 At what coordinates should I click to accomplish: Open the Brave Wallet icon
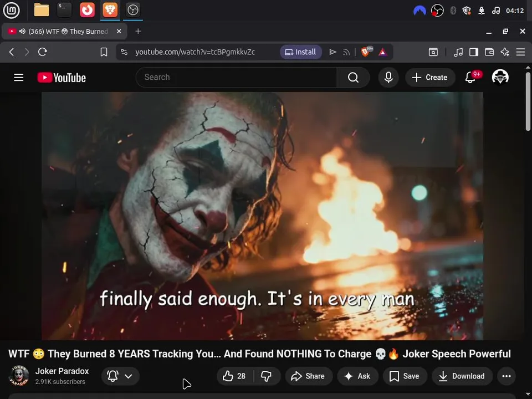[x=489, y=52]
